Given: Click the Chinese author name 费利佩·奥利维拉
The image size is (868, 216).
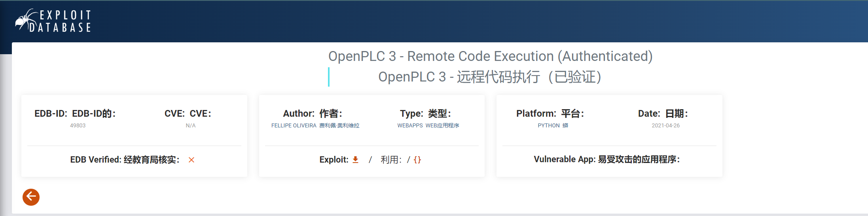Looking at the screenshot, I should [x=339, y=125].
